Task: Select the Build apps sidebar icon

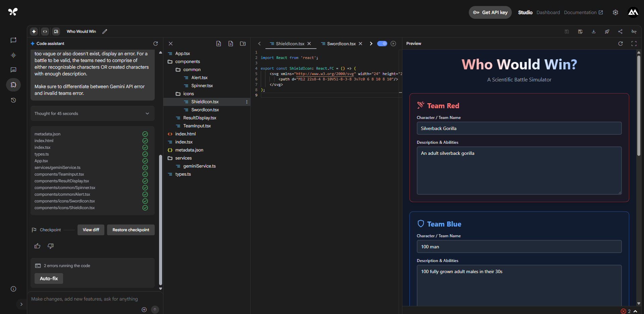Action: coord(13,85)
